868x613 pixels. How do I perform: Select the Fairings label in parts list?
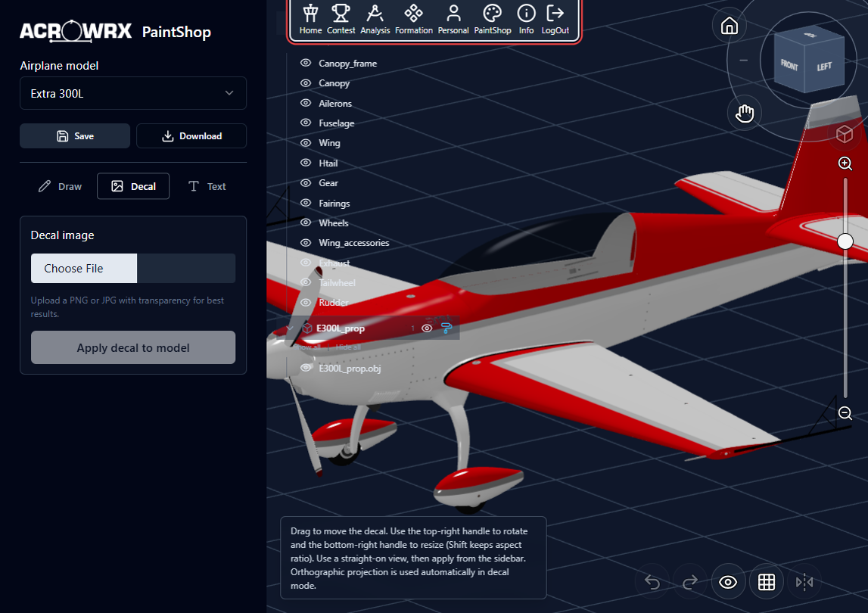pyautogui.click(x=334, y=204)
